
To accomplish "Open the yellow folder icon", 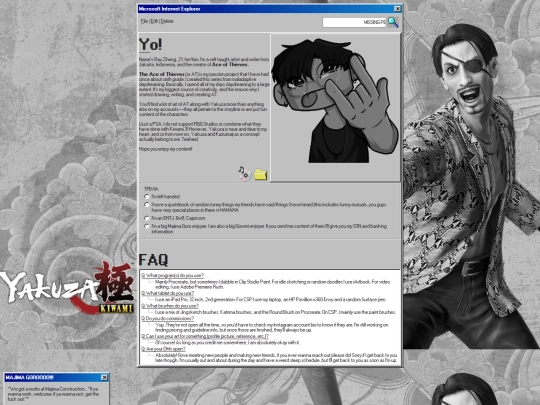I will click(x=260, y=175).
